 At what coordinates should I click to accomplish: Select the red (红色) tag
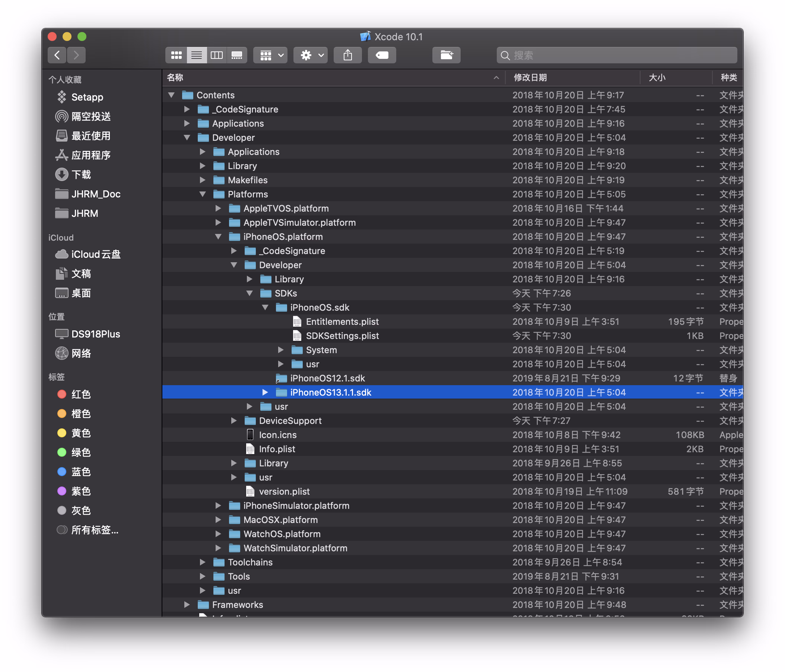(81, 394)
